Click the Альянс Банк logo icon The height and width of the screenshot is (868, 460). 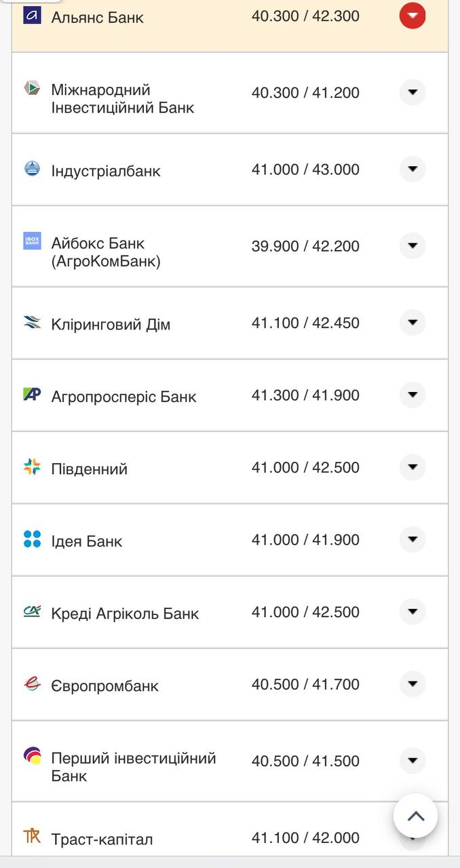point(32,15)
